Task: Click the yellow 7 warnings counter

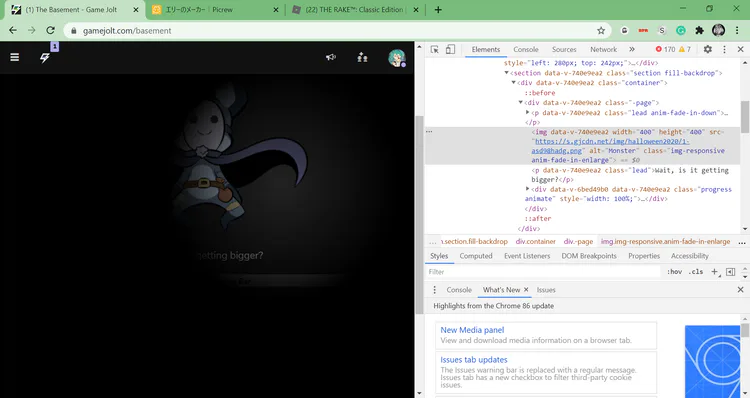Action: [x=685, y=49]
